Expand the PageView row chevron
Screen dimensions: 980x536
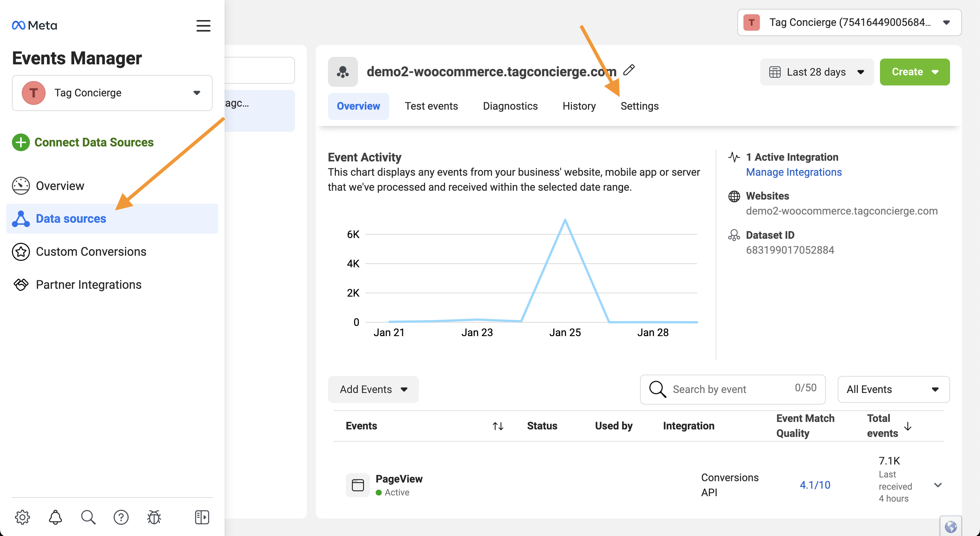938,485
